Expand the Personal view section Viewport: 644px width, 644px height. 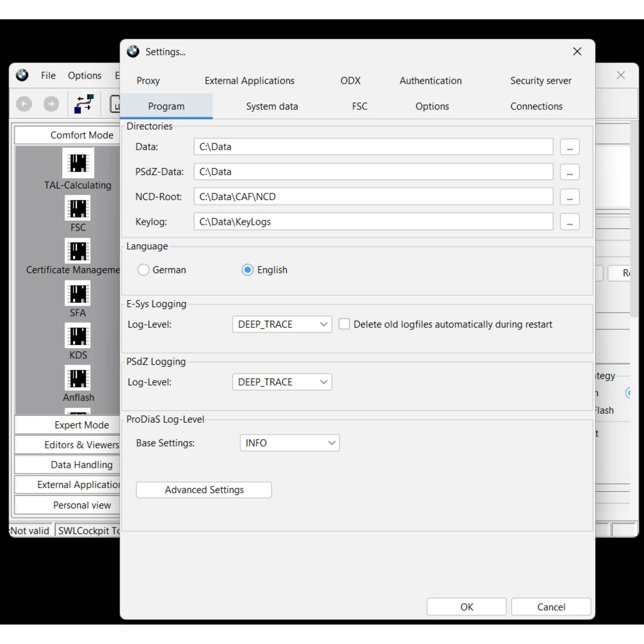click(x=67, y=505)
